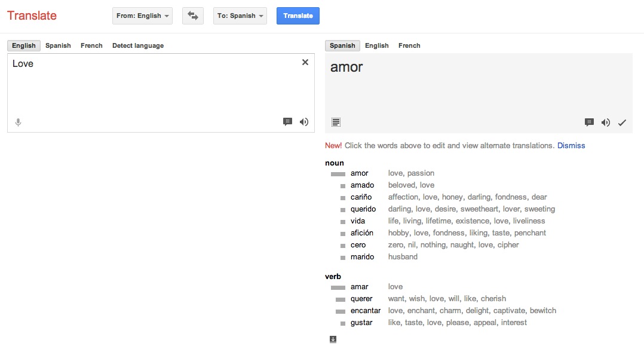Image resolution: width=644 pixels, height=349 pixels.
Task: Select "Detect language" as source
Action: click(x=138, y=45)
